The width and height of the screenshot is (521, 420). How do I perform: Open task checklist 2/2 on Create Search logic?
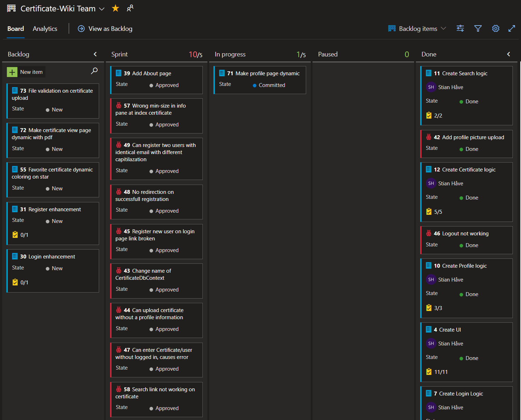click(x=434, y=115)
